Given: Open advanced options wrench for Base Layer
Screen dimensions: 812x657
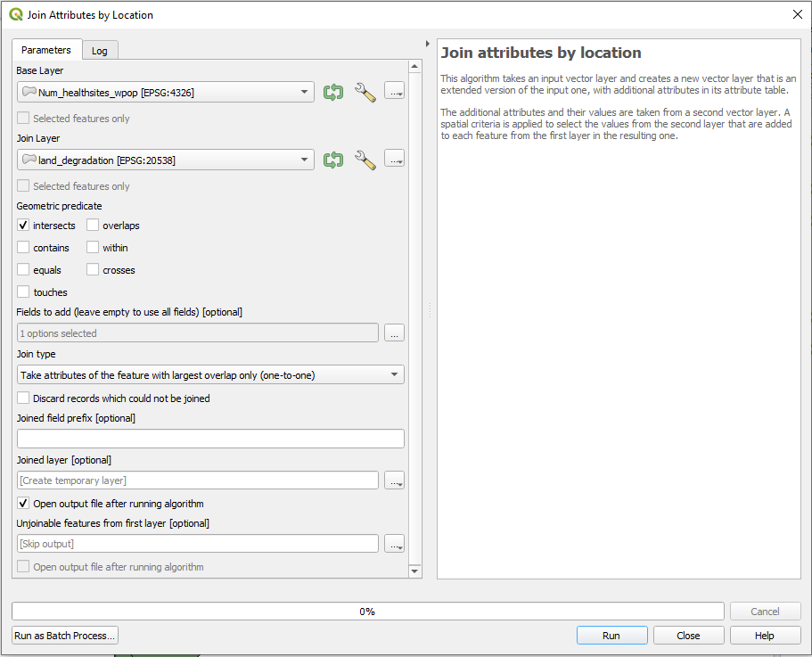Looking at the screenshot, I should pyautogui.click(x=365, y=92).
